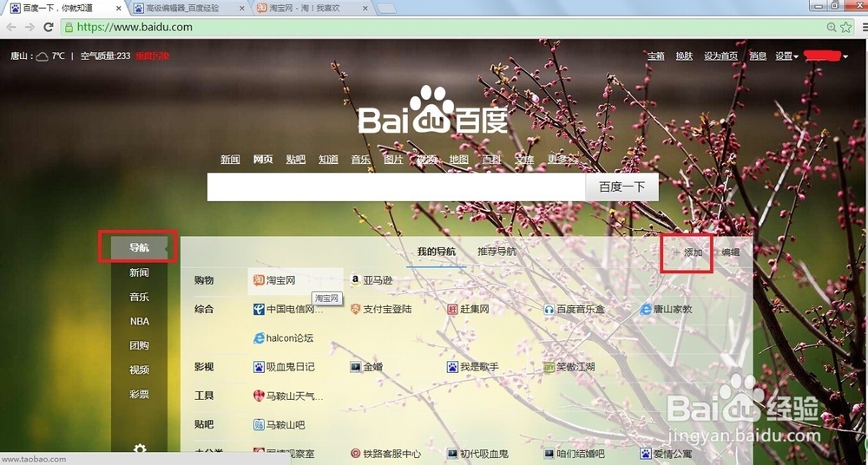The height and width of the screenshot is (465, 868).
Task: Open the 贴吧 search category link
Action: pos(296,160)
